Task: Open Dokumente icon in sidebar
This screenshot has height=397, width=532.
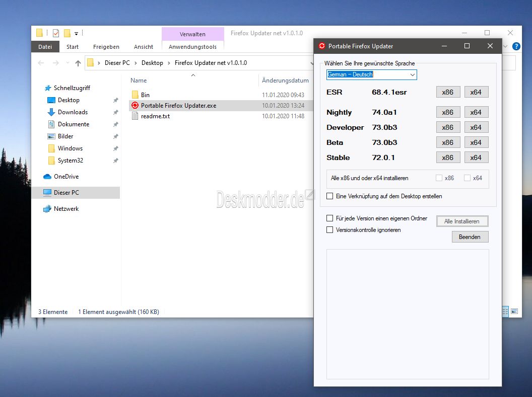Action: click(x=51, y=124)
